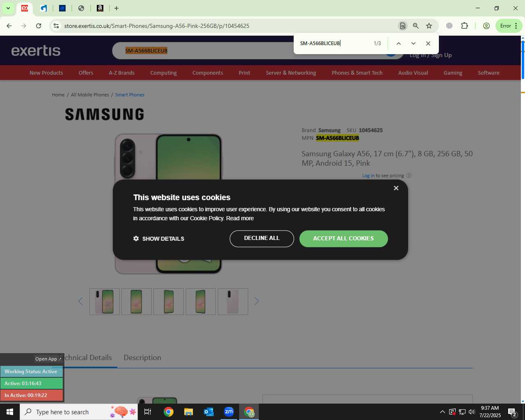Image resolution: width=525 pixels, height=420 pixels.
Task: Close the find bar
Action: (428, 43)
